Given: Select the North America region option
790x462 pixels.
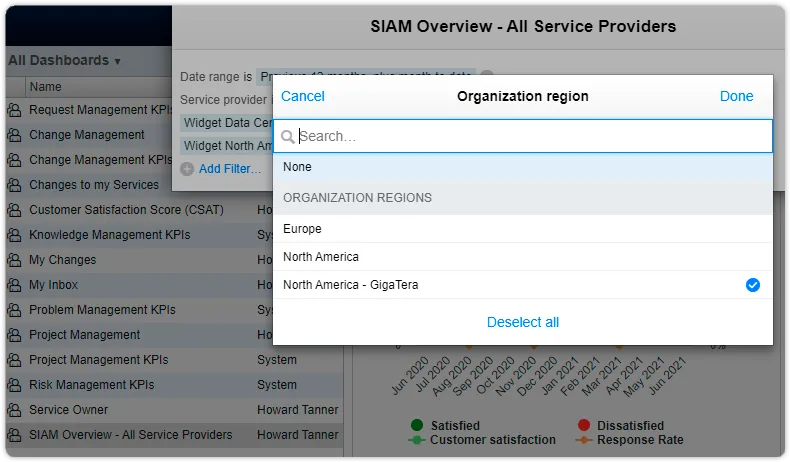Looking at the screenshot, I should pyautogui.click(x=522, y=257).
